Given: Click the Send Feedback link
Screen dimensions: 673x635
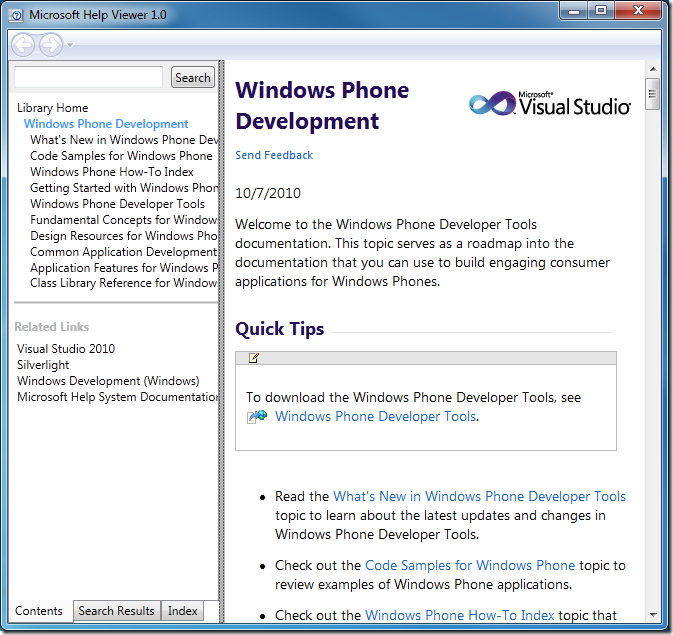Looking at the screenshot, I should click(x=274, y=155).
